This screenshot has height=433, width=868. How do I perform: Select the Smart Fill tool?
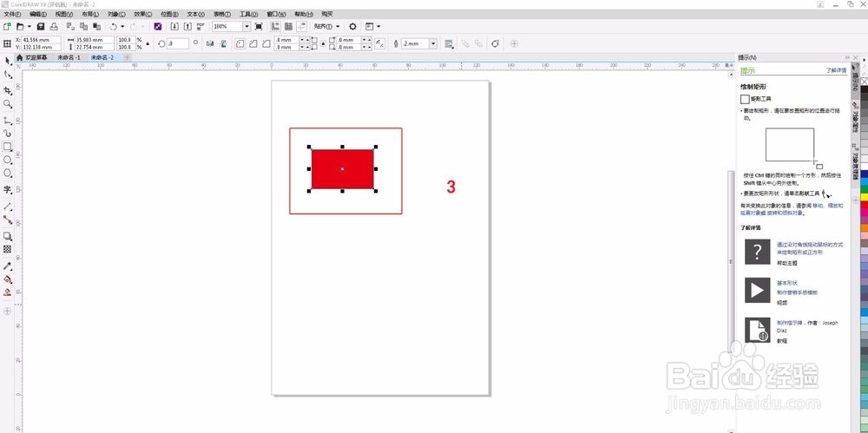pyautogui.click(x=7, y=292)
